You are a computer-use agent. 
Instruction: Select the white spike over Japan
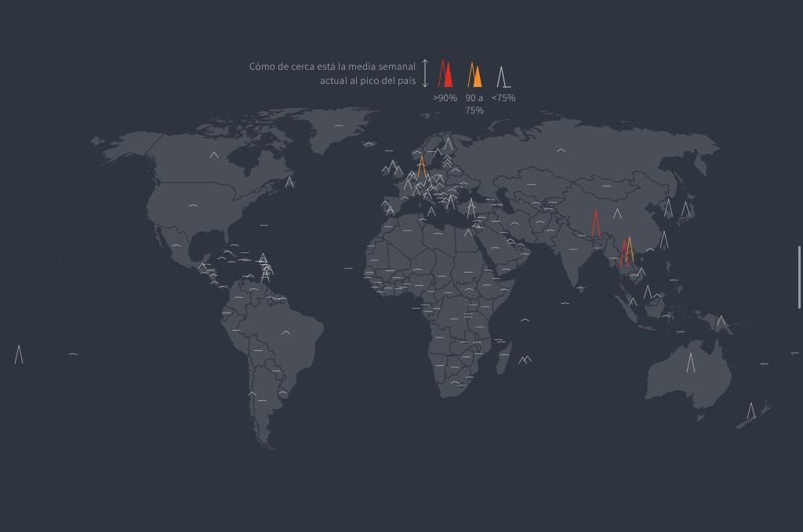pyautogui.click(x=685, y=209)
